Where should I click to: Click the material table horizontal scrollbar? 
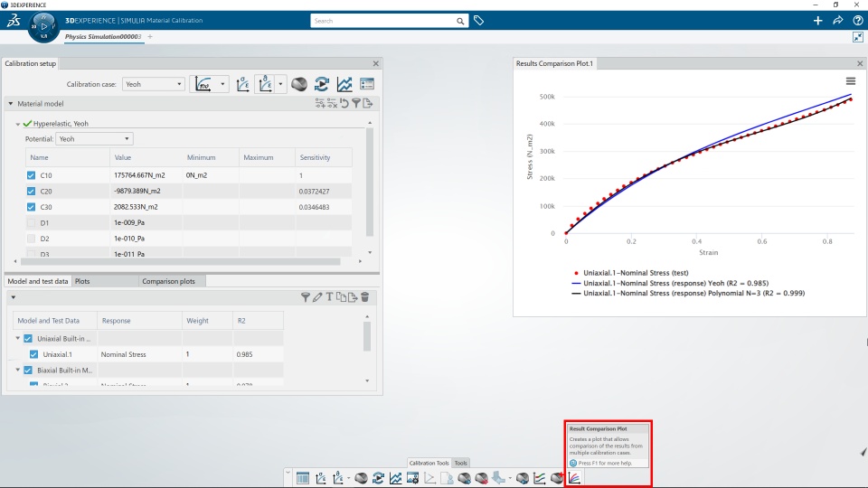click(181, 261)
